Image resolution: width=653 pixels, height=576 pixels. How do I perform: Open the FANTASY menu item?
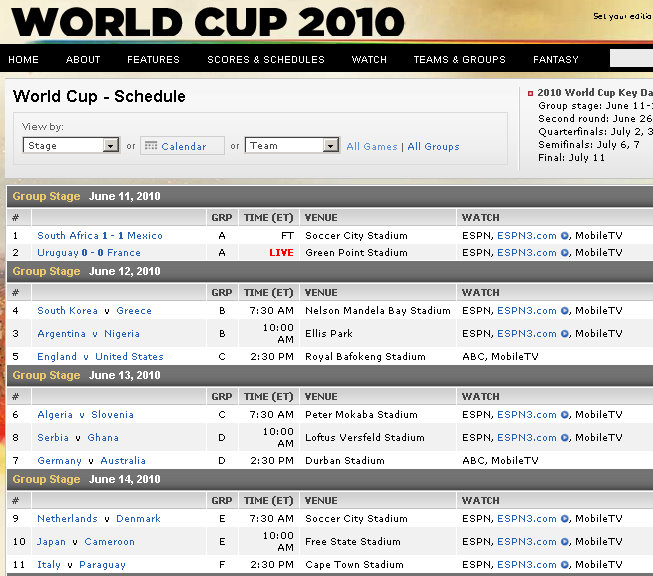[x=556, y=60]
